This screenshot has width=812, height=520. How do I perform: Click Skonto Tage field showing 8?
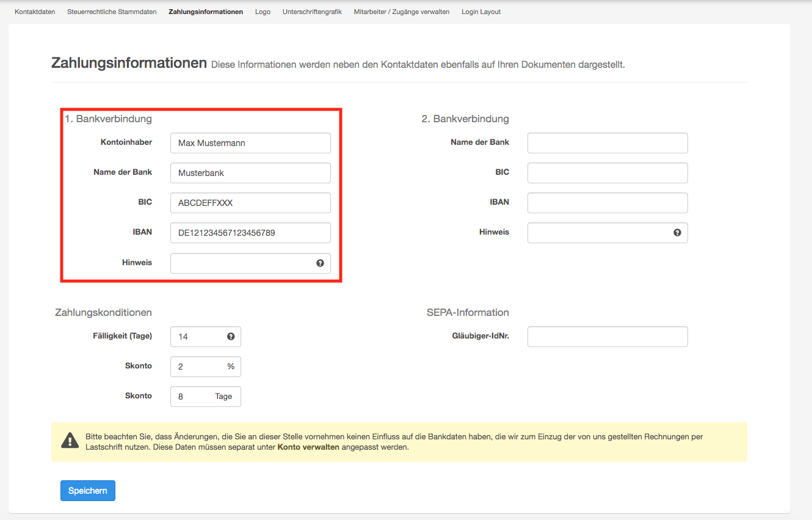tap(206, 397)
